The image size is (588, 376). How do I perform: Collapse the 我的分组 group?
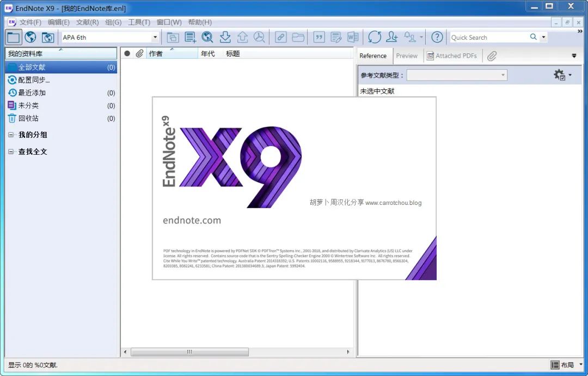(x=11, y=135)
